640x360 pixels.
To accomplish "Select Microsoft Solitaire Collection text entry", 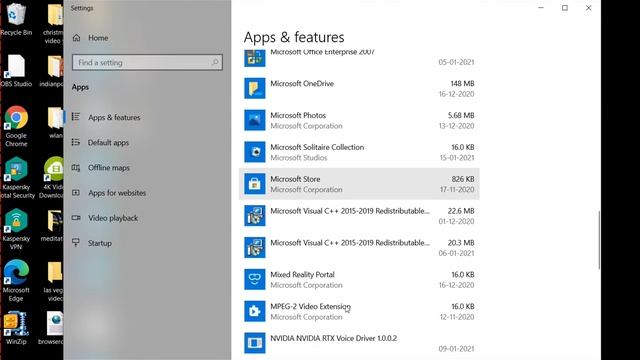I will click(317, 147).
